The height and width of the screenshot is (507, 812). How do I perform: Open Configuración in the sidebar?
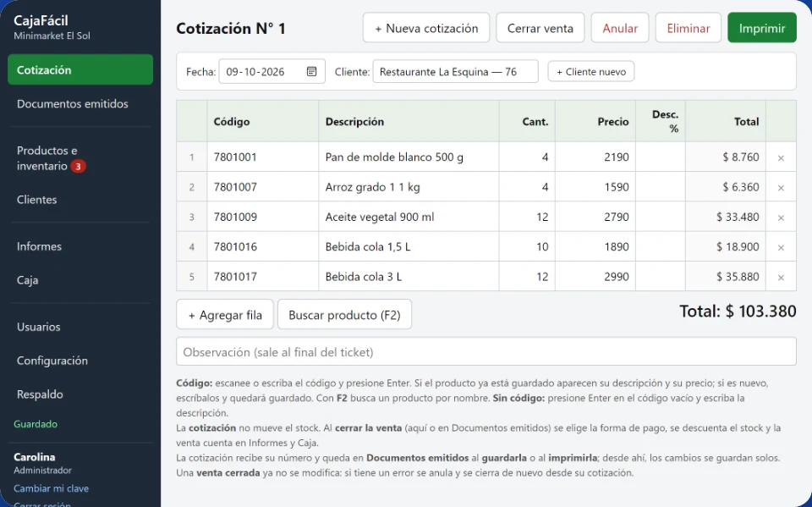[80, 361]
